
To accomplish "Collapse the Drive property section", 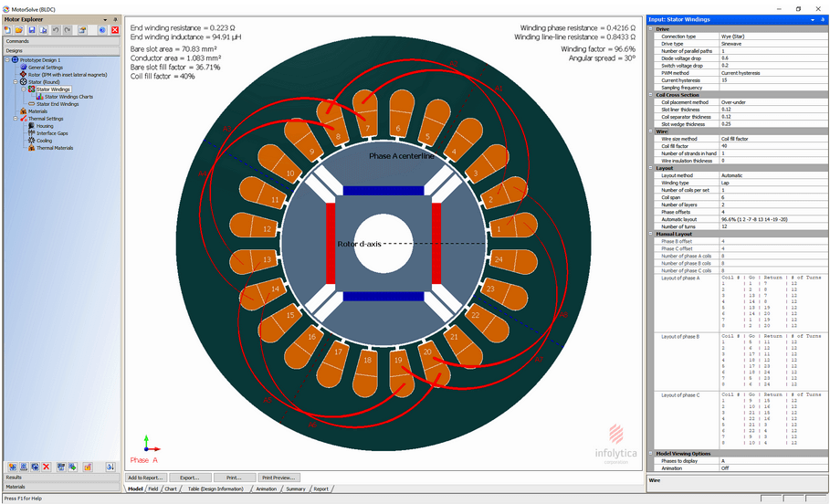I will pyautogui.click(x=650, y=29).
